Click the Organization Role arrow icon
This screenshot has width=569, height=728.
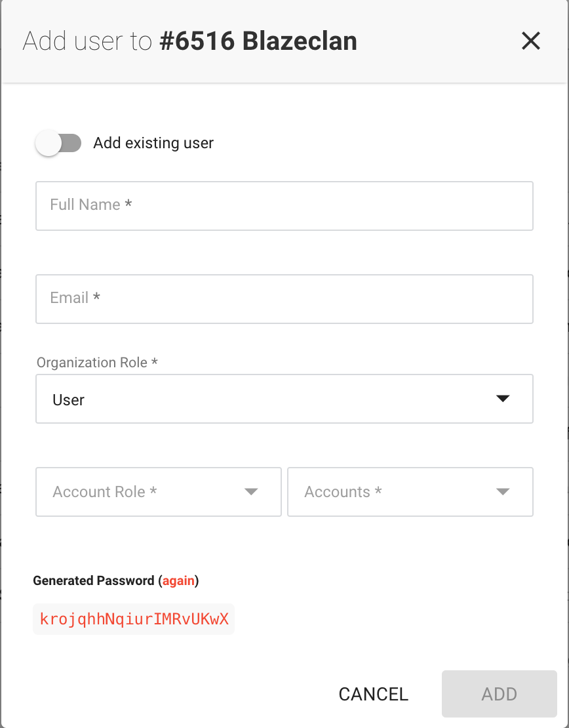[x=503, y=399]
